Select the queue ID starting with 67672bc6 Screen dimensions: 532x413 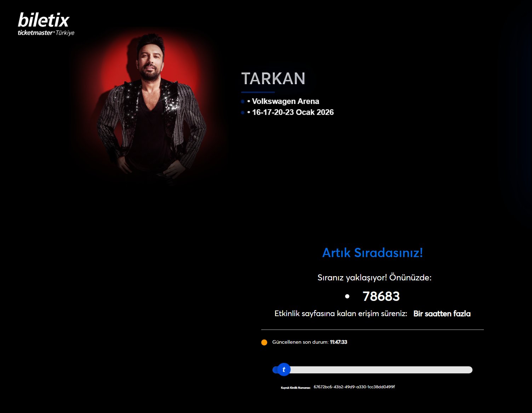(x=354, y=387)
